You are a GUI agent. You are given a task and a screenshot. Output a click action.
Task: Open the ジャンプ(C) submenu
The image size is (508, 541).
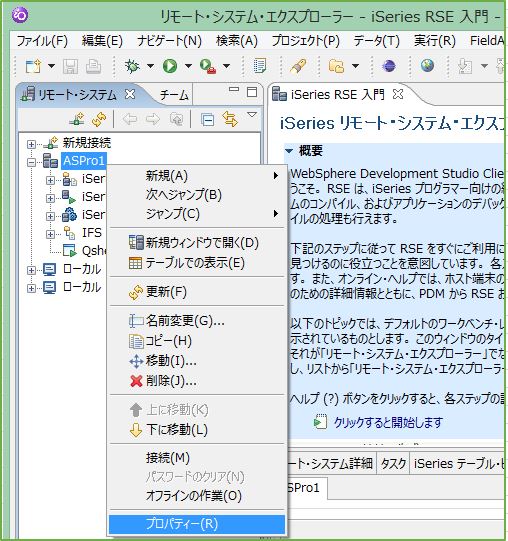pyautogui.click(x=197, y=214)
